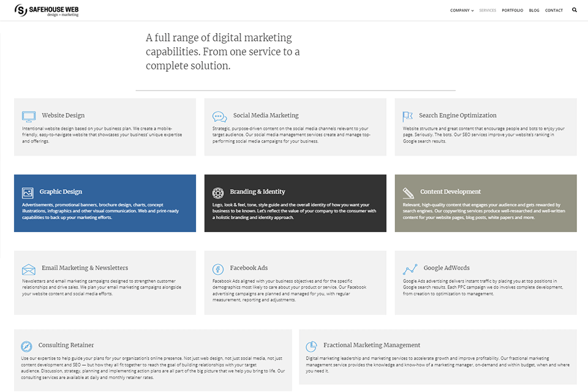
Task: Click the Social Media Marketing chat bubbles icon
Action: 219,116
